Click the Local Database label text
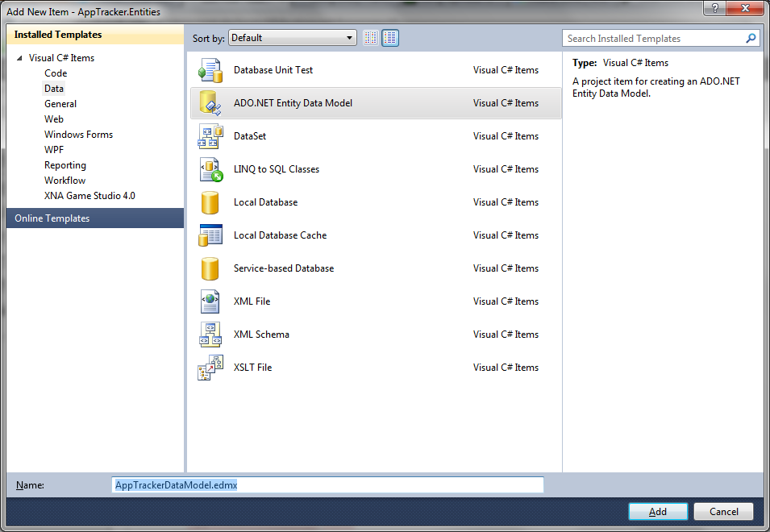 coord(265,202)
